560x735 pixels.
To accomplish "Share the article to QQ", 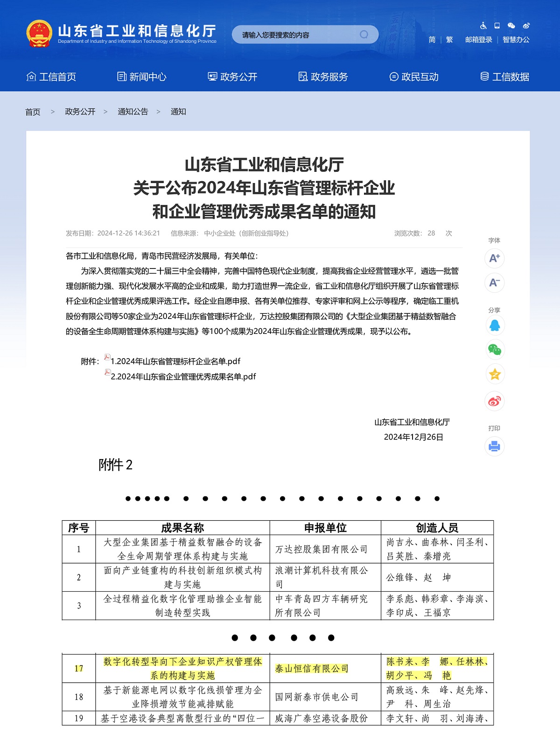I will [x=495, y=325].
